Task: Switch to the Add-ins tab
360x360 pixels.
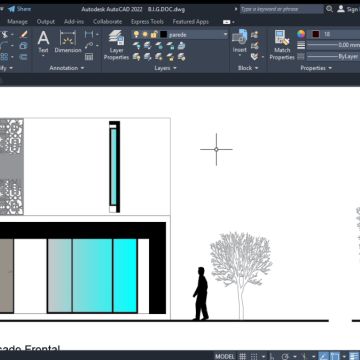Action: [74, 22]
